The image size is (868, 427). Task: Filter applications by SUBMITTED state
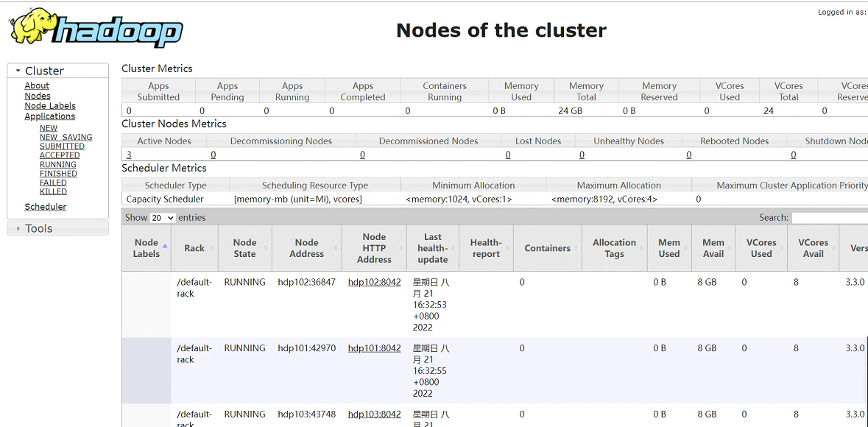(x=62, y=147)
